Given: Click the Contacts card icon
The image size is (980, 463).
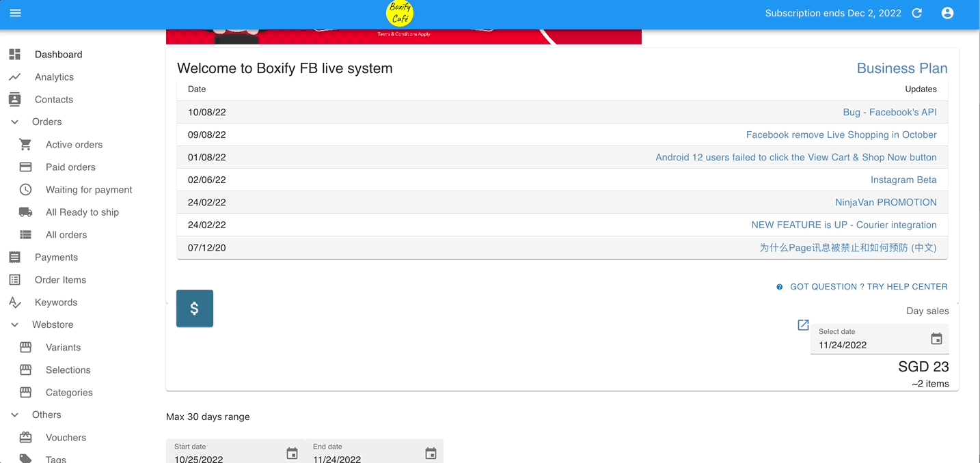Looking at the screenshot, I should 15,100.
